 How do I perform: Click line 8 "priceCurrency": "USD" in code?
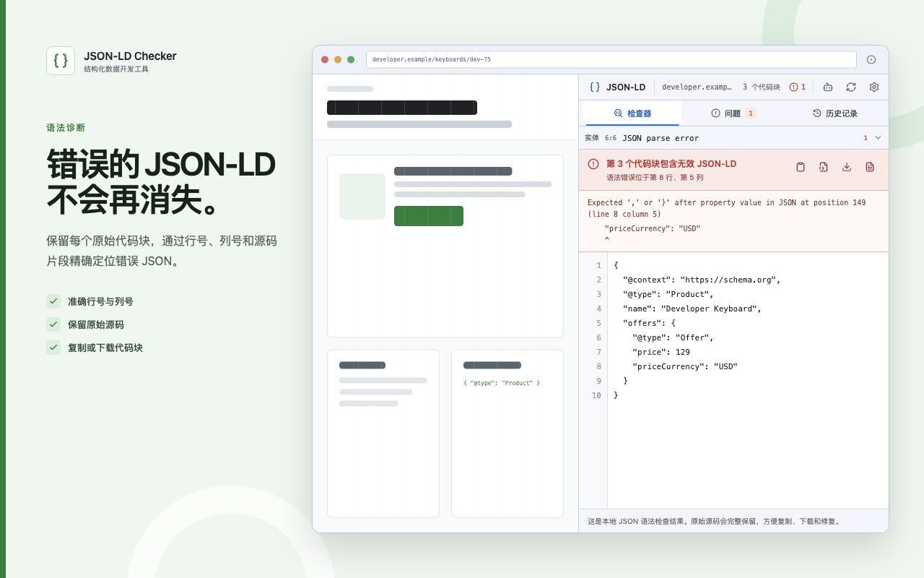(685, 366)
